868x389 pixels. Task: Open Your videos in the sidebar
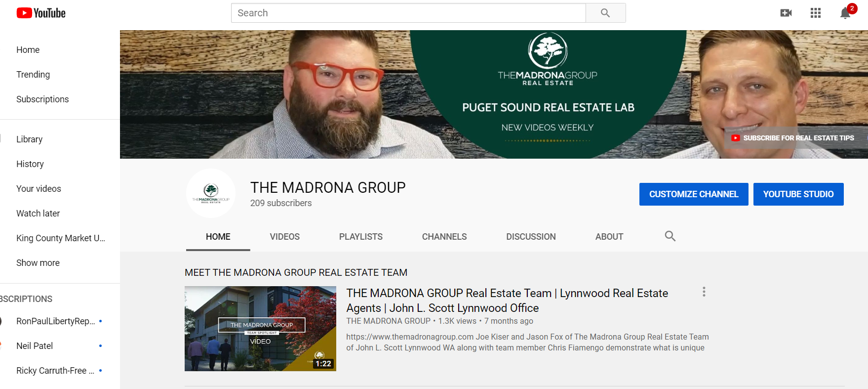[39, 189]
